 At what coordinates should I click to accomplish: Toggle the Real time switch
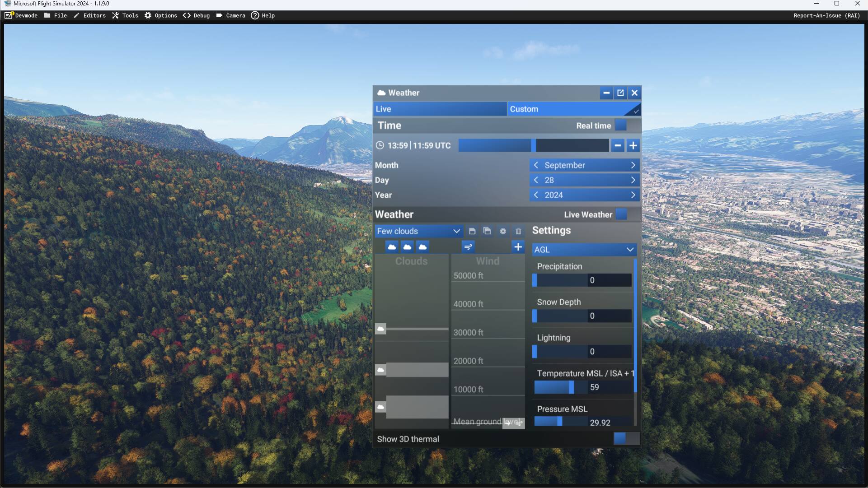[626, 125]
